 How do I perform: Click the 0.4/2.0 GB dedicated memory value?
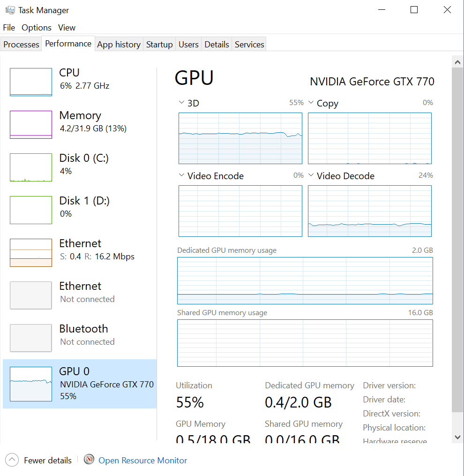coord(298,402)
